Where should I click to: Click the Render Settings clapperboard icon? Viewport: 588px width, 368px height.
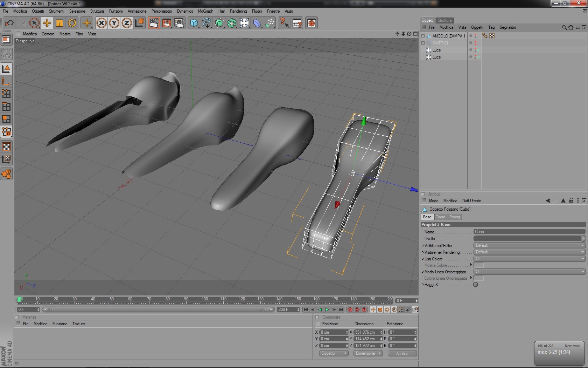pos(179,23)
